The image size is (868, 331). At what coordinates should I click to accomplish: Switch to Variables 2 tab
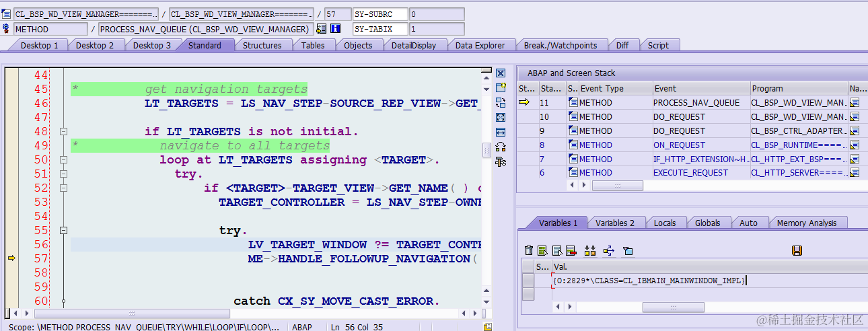click(x=614, y=223)
